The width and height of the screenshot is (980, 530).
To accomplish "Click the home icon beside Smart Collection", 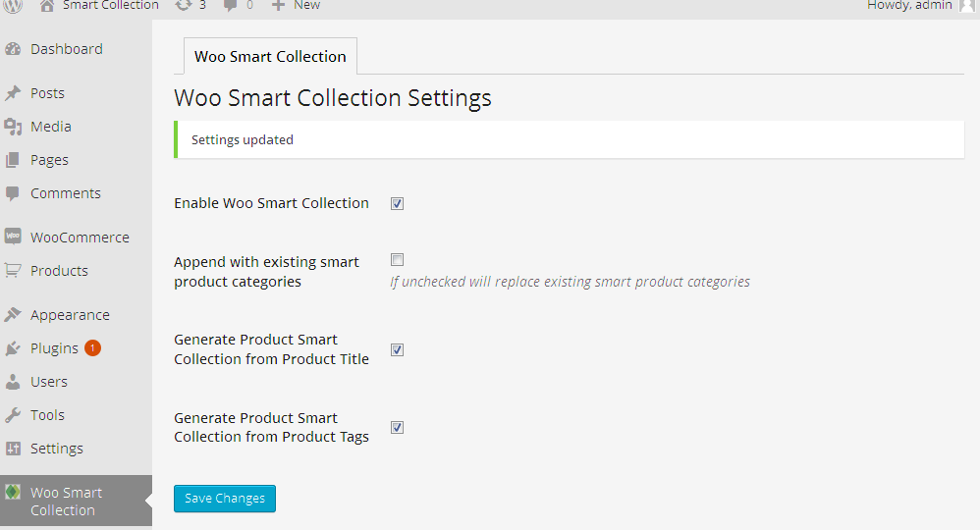I will pos(47,6).
